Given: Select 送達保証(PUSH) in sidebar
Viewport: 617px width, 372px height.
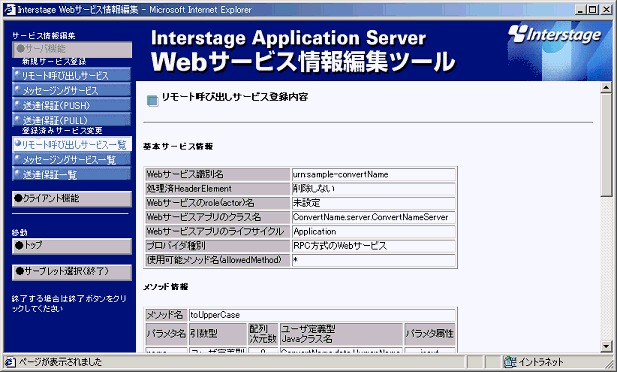Looking at the screenshot, I should 72,105.
